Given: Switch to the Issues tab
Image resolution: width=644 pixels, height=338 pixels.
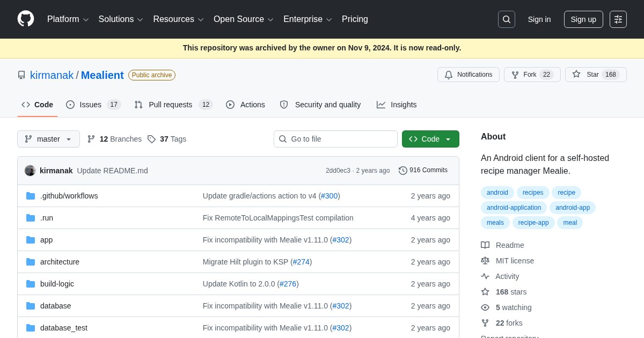Looking at the screenshot, I should [x=93, y=105].
